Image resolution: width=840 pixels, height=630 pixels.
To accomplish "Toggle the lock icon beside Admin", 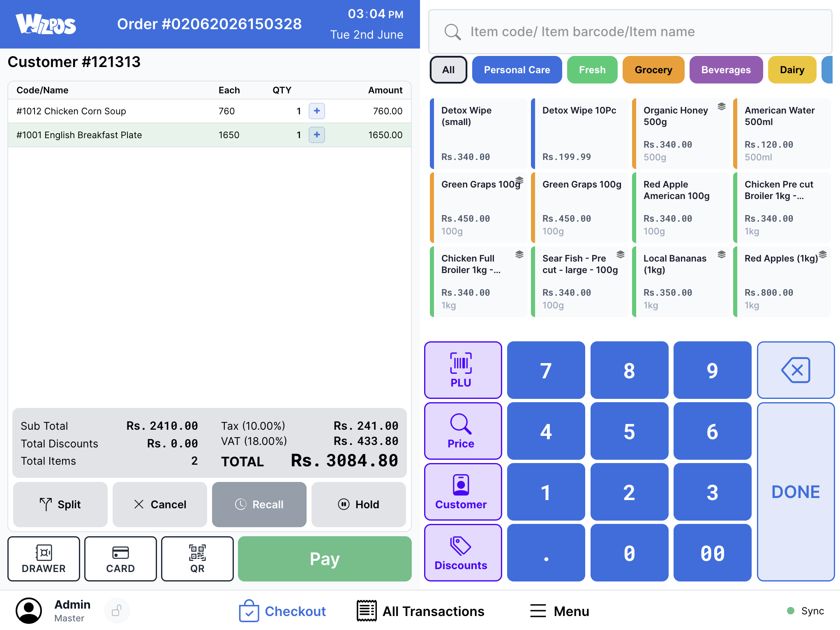I will pos(117,611).
